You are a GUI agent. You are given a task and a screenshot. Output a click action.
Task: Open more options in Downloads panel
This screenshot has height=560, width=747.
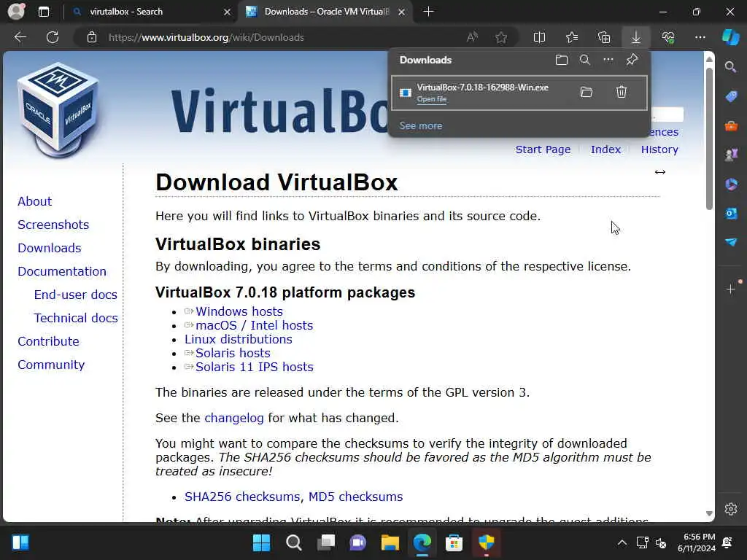click(608, 60)
